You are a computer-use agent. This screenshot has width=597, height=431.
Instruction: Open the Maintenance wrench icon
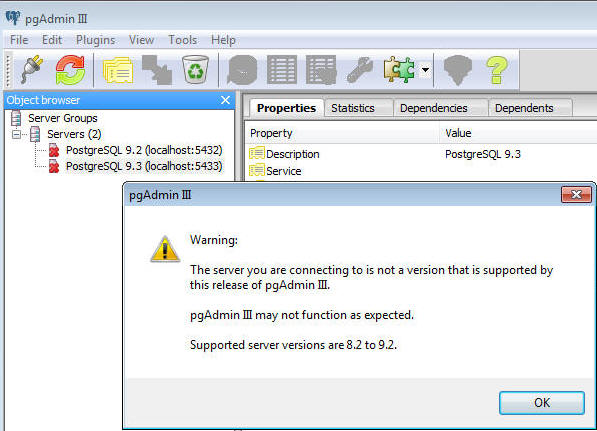click(360, 70)
